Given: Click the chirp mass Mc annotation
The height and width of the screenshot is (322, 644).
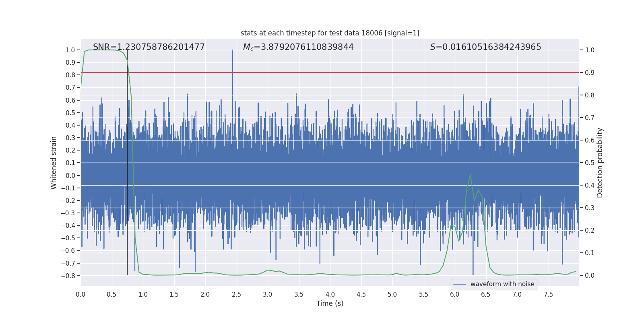Looking at the screenshot, I should (298, 47).
